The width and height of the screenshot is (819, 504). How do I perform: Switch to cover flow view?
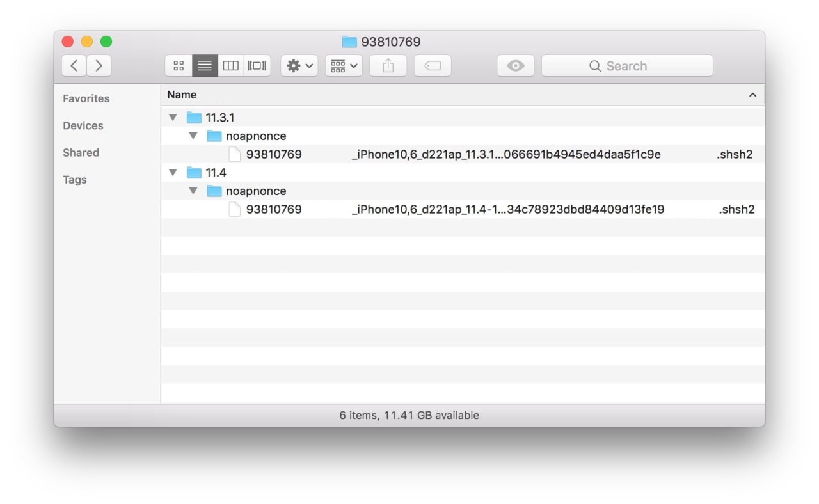(x=257, y=66)
